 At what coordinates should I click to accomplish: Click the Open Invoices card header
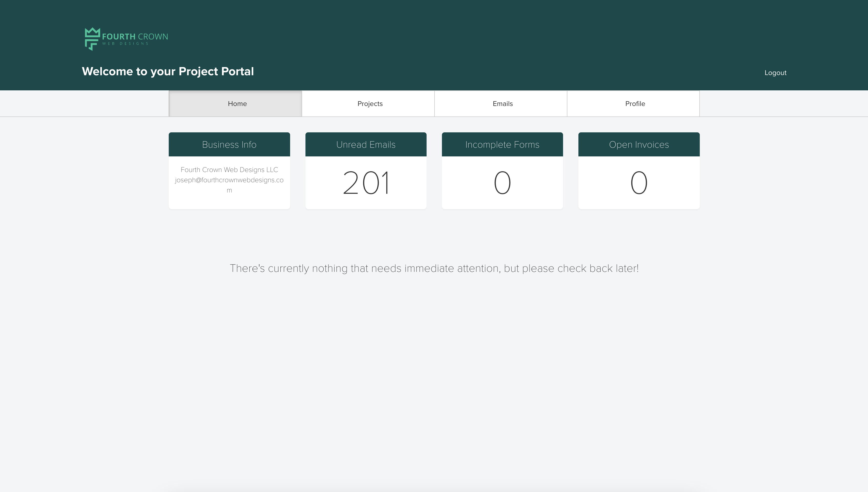[x=639, y=145]
